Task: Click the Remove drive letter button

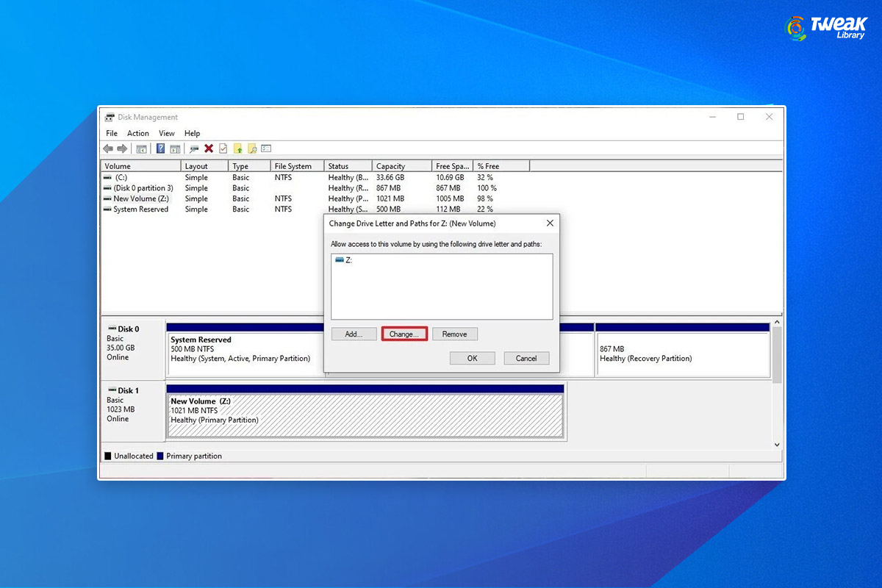Action: [x=454, y=334]
